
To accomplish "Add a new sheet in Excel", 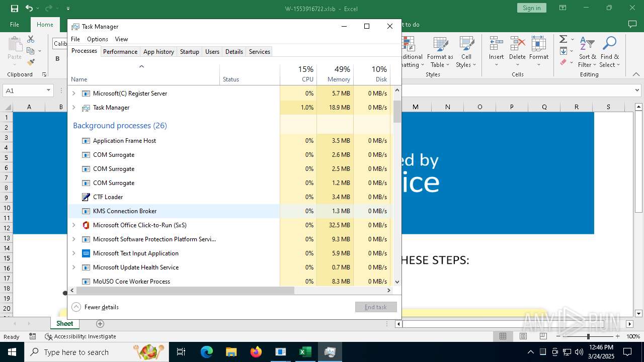I will point(100,324).
